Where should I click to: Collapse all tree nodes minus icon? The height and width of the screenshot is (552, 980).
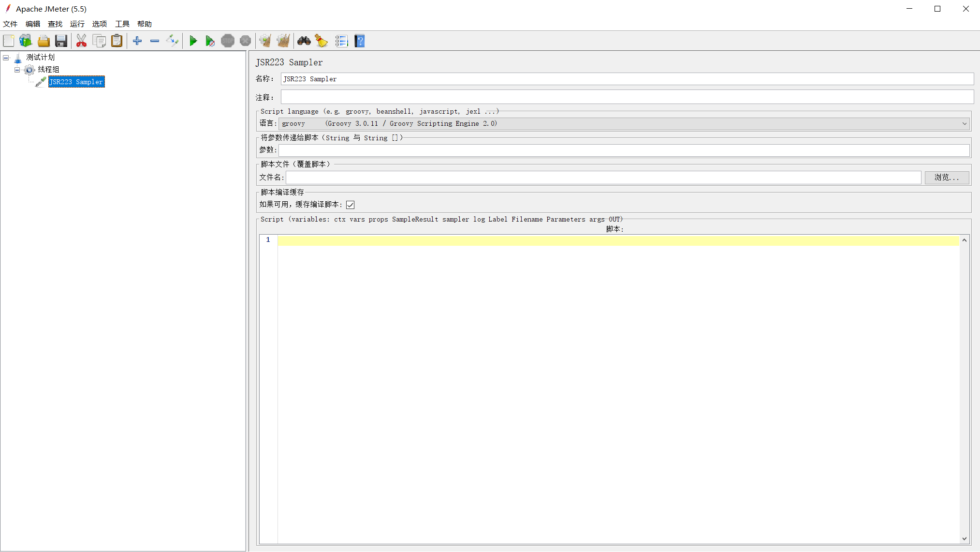tap(155, 41)
